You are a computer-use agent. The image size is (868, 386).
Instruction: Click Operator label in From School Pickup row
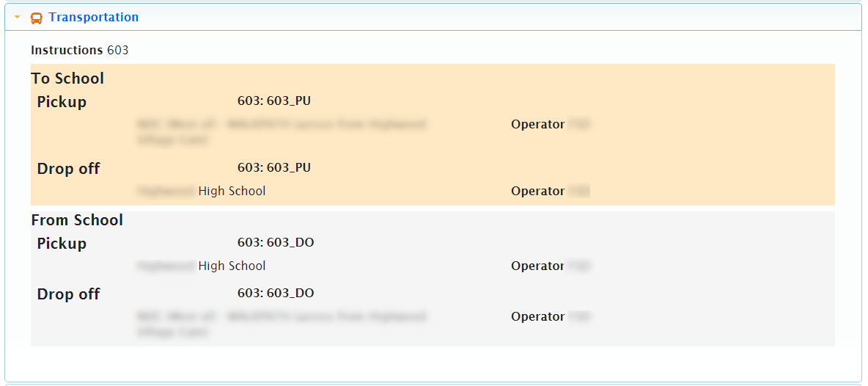[x=537, y=266]
